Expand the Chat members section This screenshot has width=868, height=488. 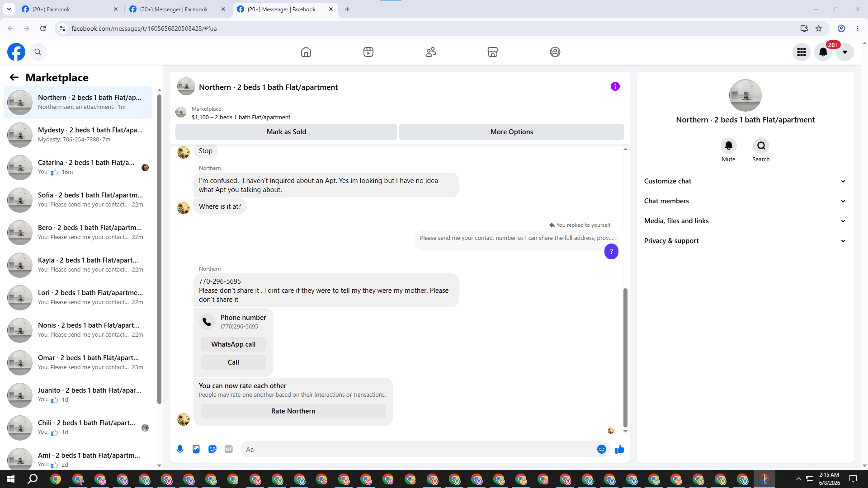[745, 201]
